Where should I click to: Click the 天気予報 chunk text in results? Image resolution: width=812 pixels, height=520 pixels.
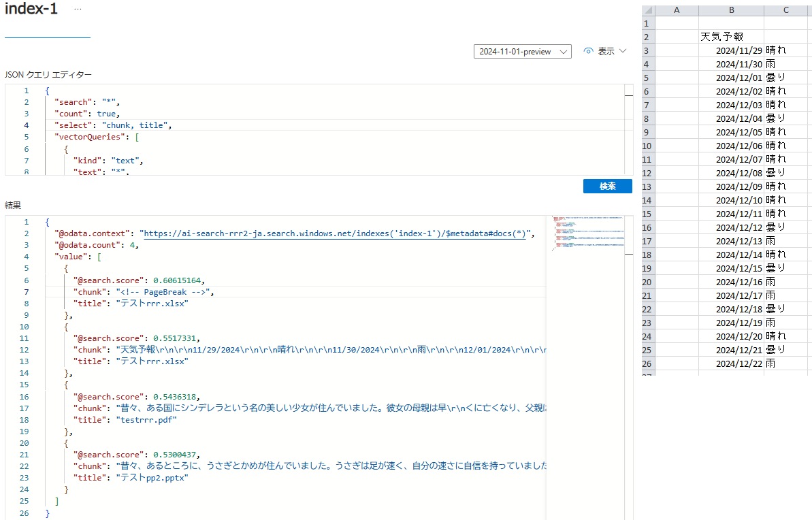pos(331,350)
